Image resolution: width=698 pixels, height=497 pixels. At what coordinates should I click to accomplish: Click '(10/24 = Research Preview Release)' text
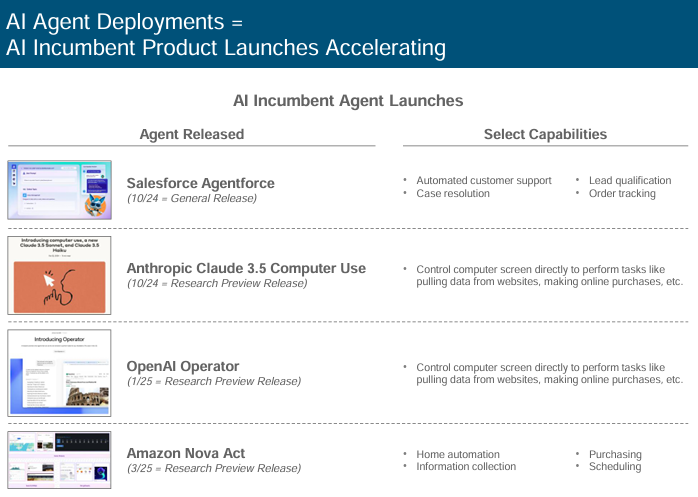pos(217,283)
